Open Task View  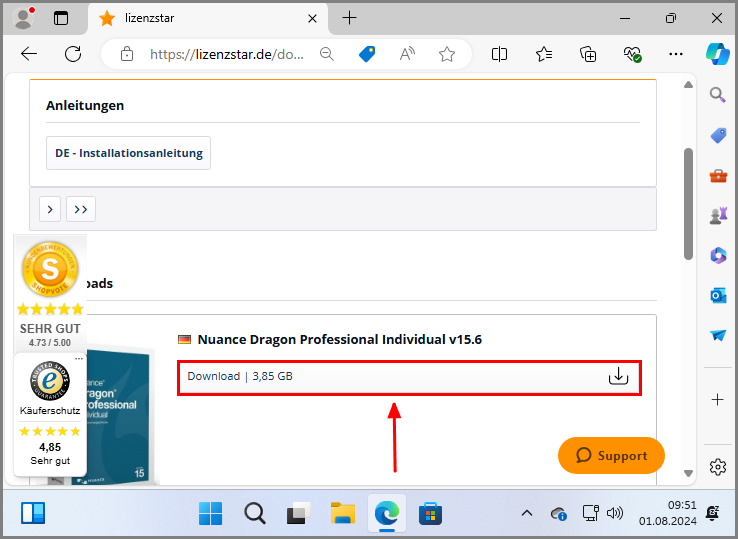298,513
